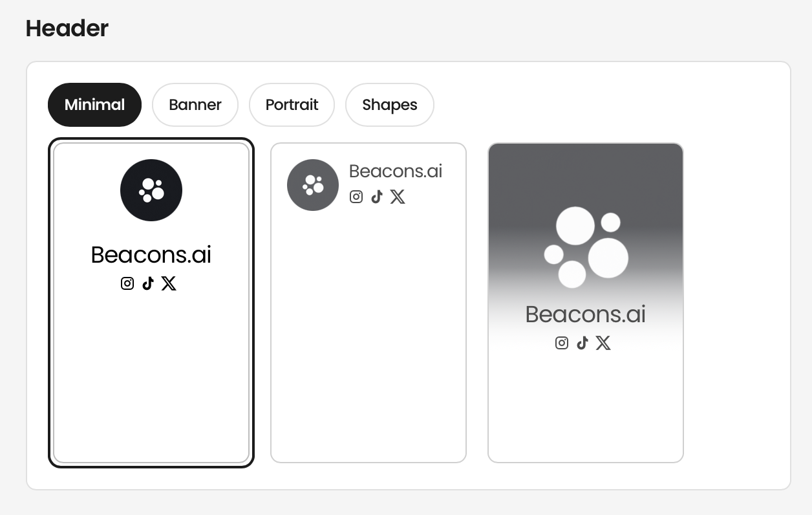Image resolution: width=812 pixels, height=515 pixels.
Task: Click Instagram icon in centered layout card
Action: pyautogui.click(x=127, y=283)
